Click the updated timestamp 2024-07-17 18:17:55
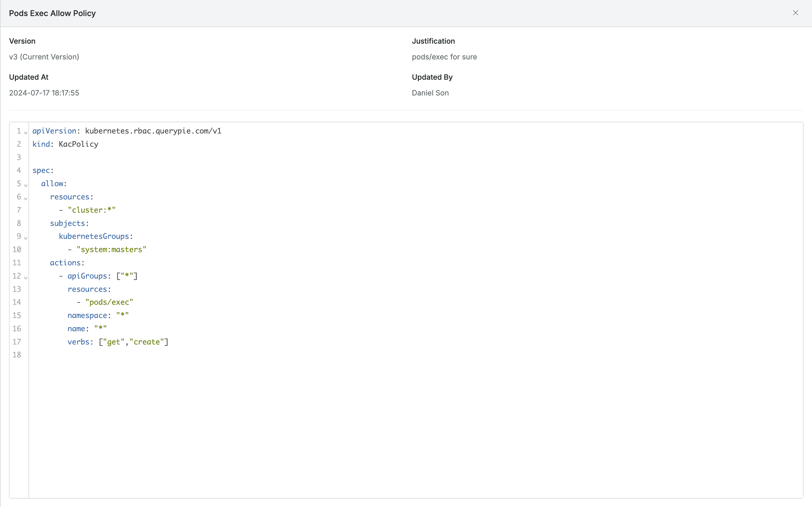This screenshot has width=812, height=507. tap(44, 93)
